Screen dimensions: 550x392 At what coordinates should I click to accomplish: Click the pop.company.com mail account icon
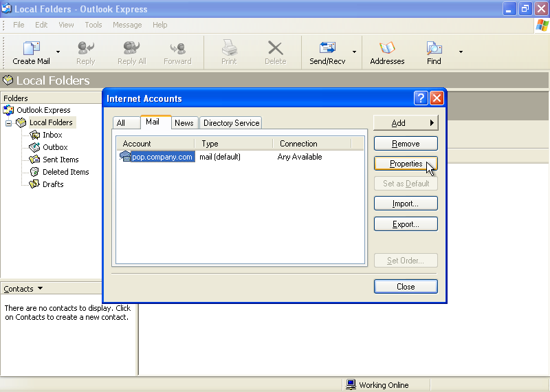click(x=125, y=156)
